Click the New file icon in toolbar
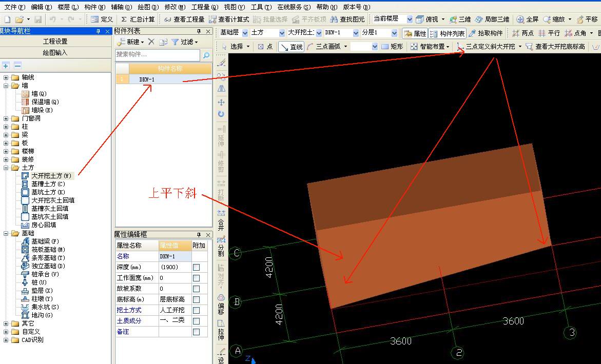The width and height of the screenshot is (601, 364). (x=7, y=19)
